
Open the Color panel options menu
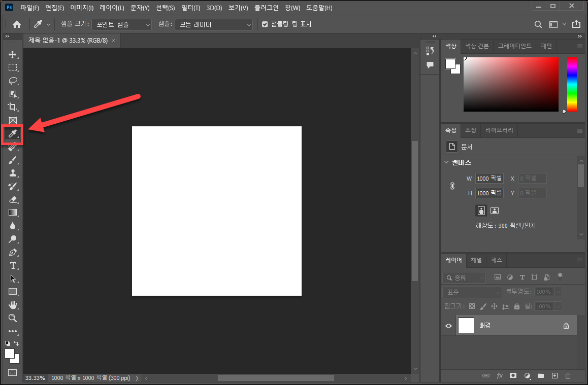coord(580,47)
